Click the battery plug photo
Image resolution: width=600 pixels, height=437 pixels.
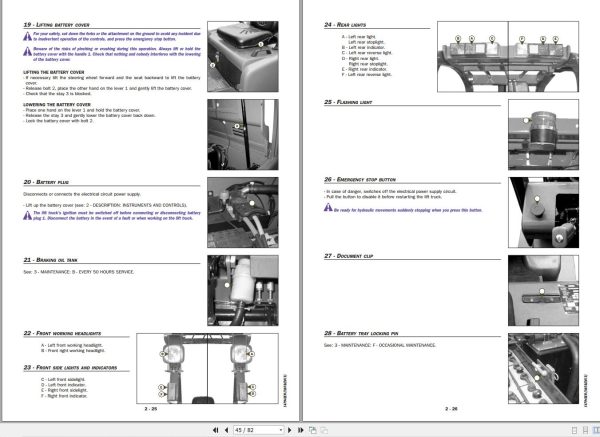[x=243, y=212]
